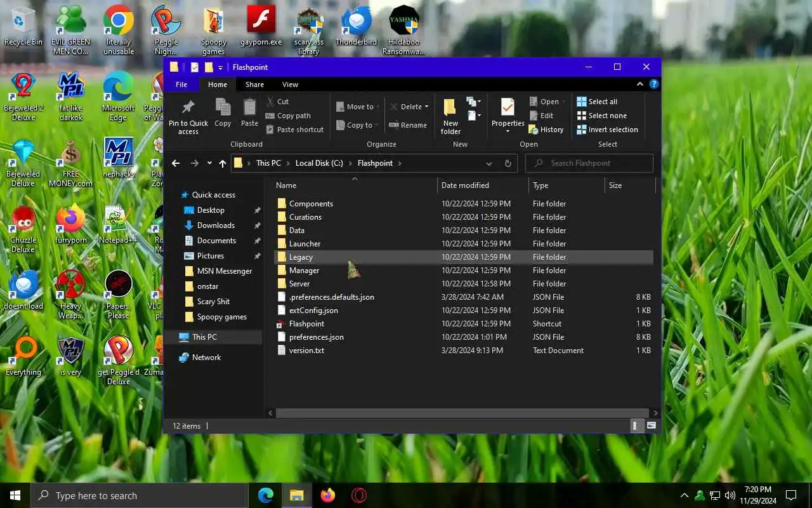812x508 pixels.
Task: Click Invert selection in ribbon
Action: pos(607,130)
